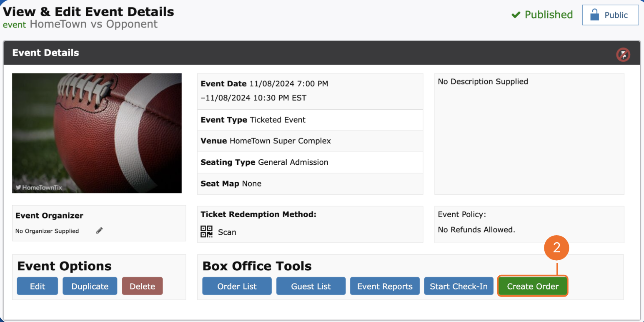Click the Venue HomeTown Super Complex row

coord(310,141)
